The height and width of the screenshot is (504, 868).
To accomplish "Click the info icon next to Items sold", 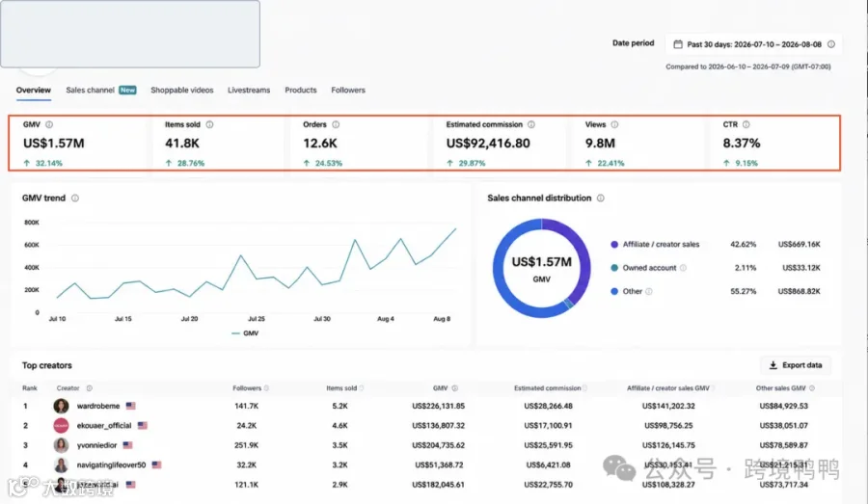I will pos(210,124).
